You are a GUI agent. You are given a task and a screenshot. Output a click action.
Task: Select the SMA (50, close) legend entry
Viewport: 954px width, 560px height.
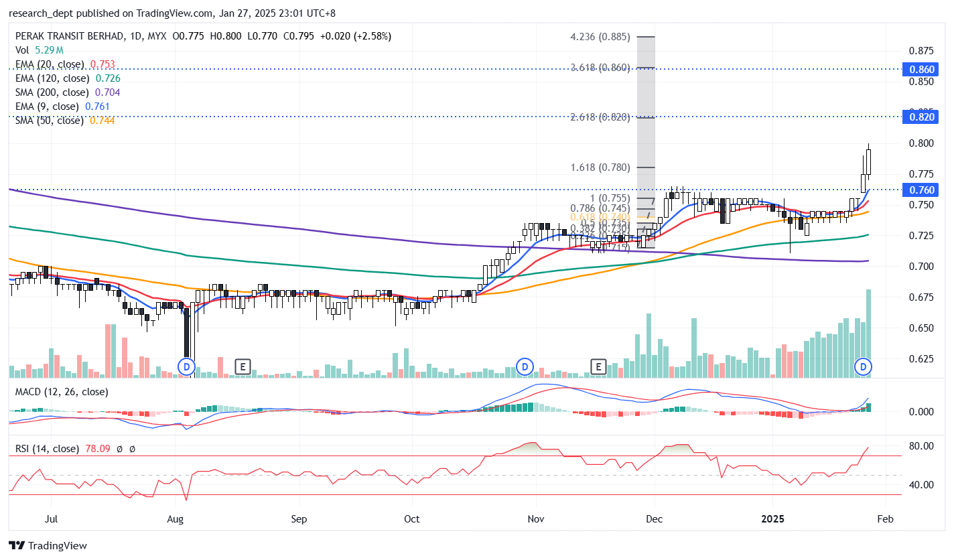click(49, 121)
